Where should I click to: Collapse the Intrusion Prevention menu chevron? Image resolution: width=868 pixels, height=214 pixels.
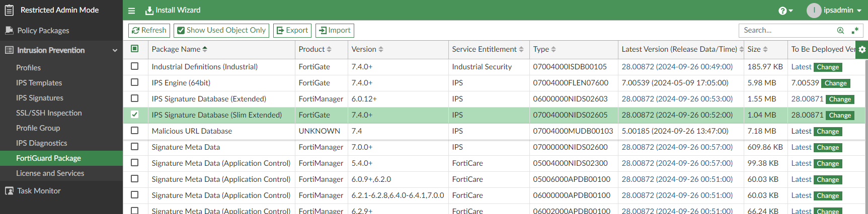[115, 50]
